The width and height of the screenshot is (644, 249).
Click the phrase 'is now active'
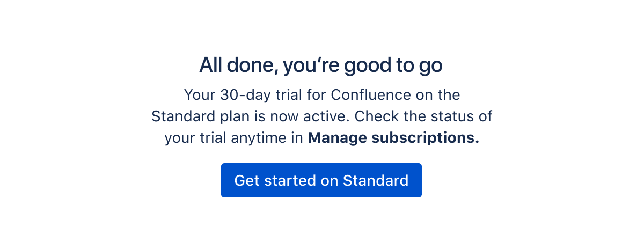[292, 116]
